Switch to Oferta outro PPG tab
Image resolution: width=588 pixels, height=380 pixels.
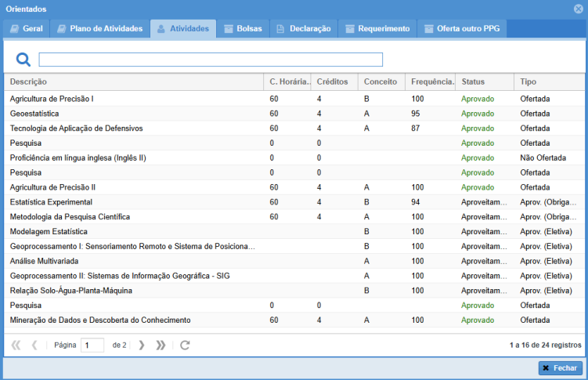coord(461,29)
